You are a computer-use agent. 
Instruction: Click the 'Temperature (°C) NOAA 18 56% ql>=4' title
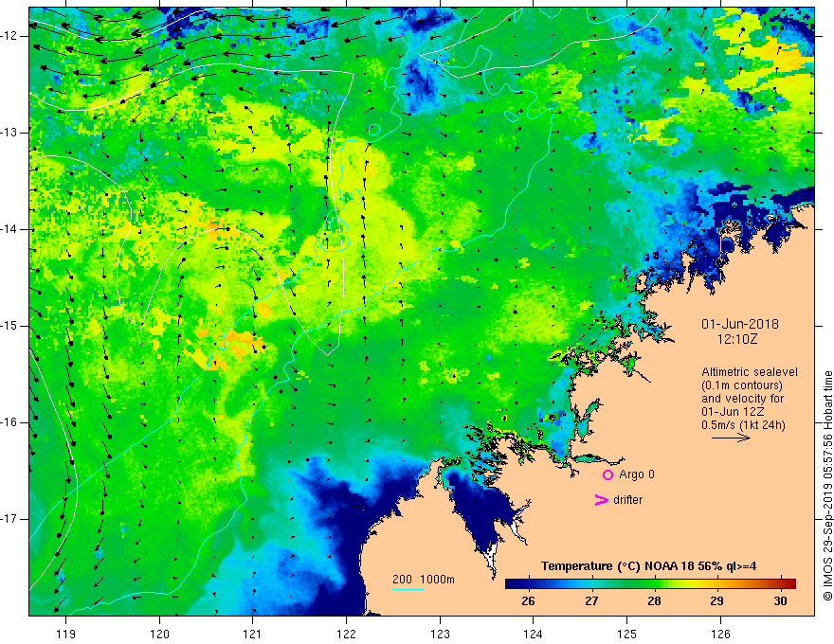click(649, 566)
